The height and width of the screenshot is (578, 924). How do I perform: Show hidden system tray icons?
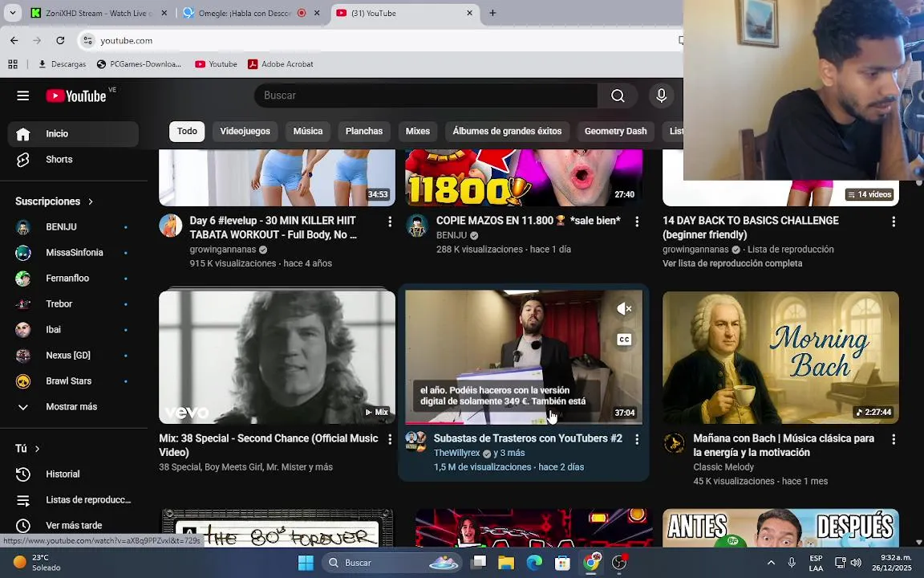[x=771, y=564]
